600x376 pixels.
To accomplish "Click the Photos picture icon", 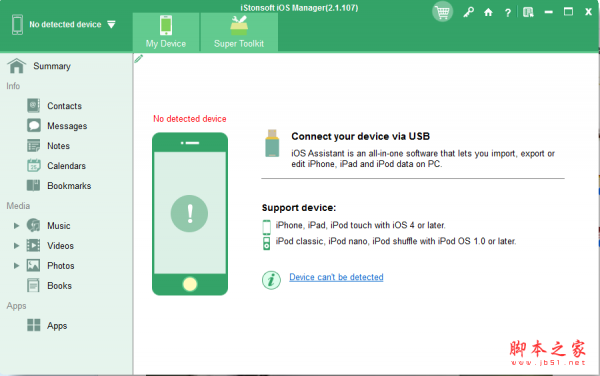I will [x=33, y=265].
